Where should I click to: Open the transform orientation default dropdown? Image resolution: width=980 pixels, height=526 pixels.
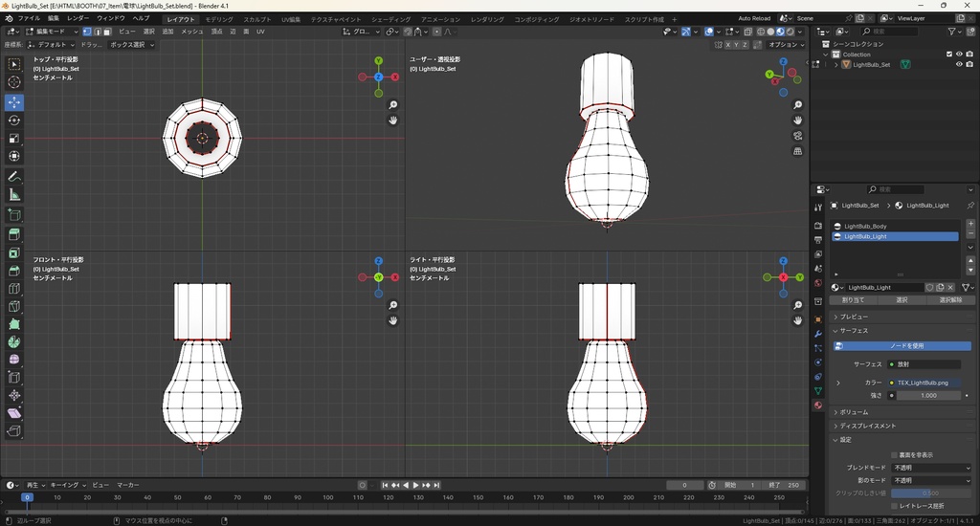pyautogui.click(x=52, y=45)
